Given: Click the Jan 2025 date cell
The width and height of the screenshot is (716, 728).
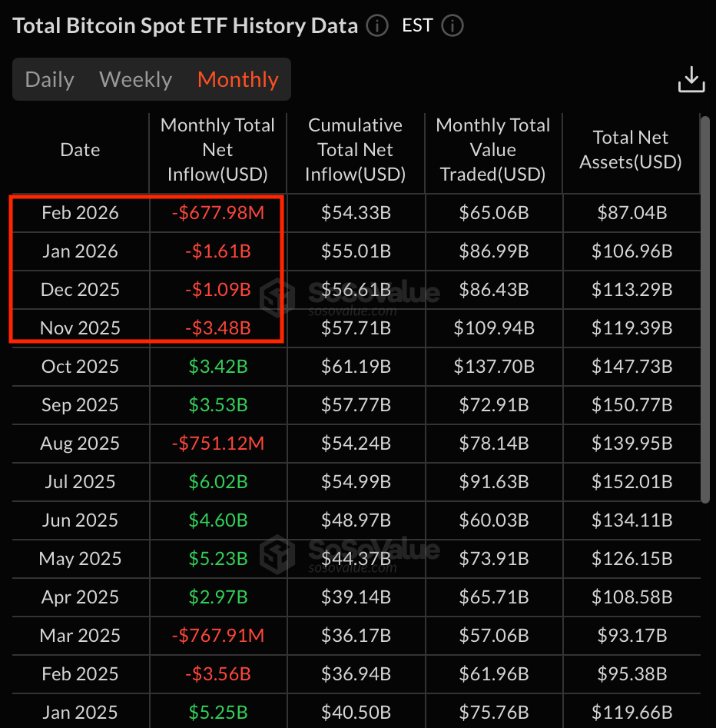Looking at the screenshot, I should 80,713.
